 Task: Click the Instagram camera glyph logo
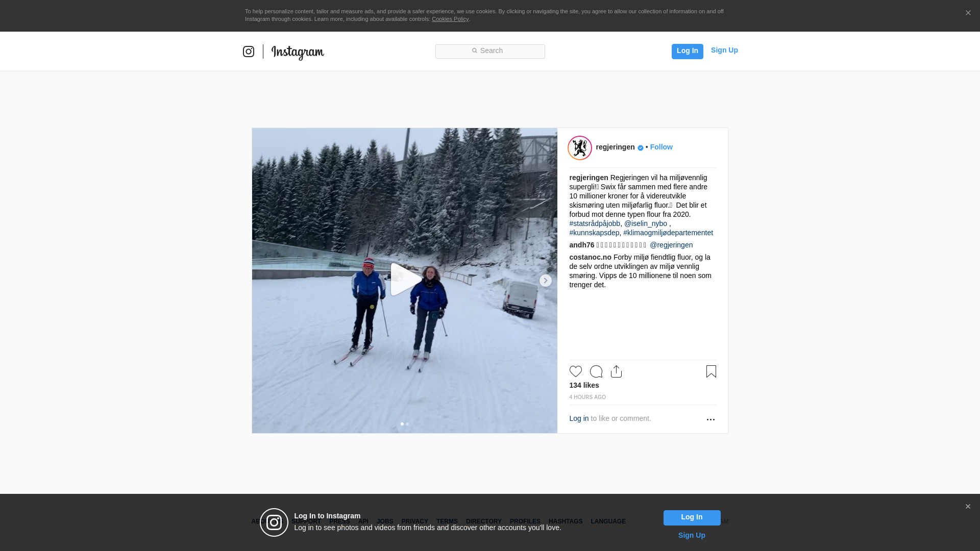coord(249,52)
